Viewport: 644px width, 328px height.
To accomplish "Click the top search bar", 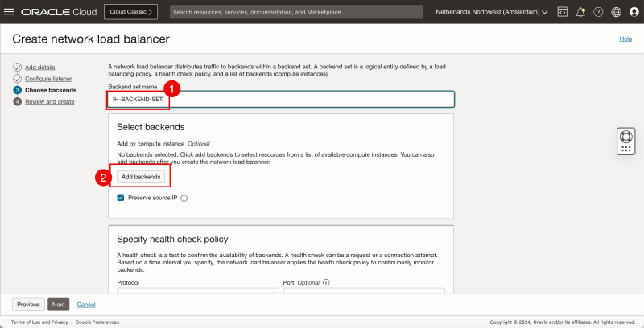I will 296,12.
